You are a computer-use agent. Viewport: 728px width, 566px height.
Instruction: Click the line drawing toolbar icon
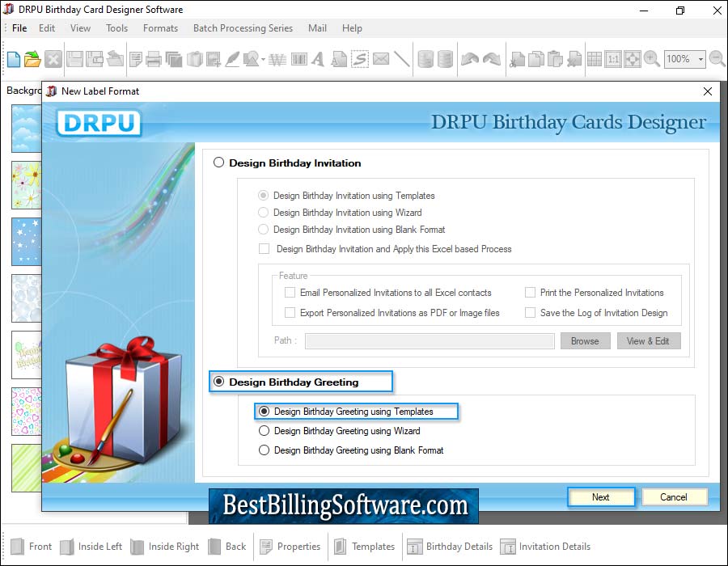(x=401, y=59)
